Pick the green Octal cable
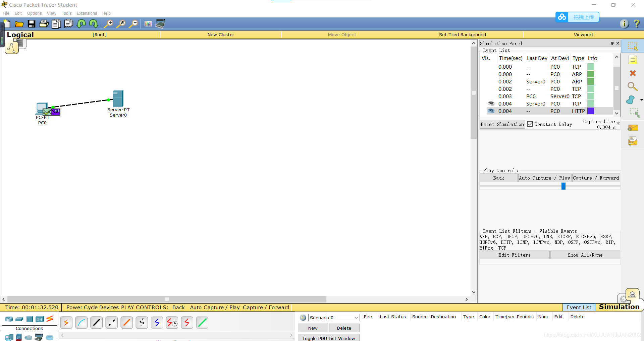The image size is (644, 341). pos(202,323)
